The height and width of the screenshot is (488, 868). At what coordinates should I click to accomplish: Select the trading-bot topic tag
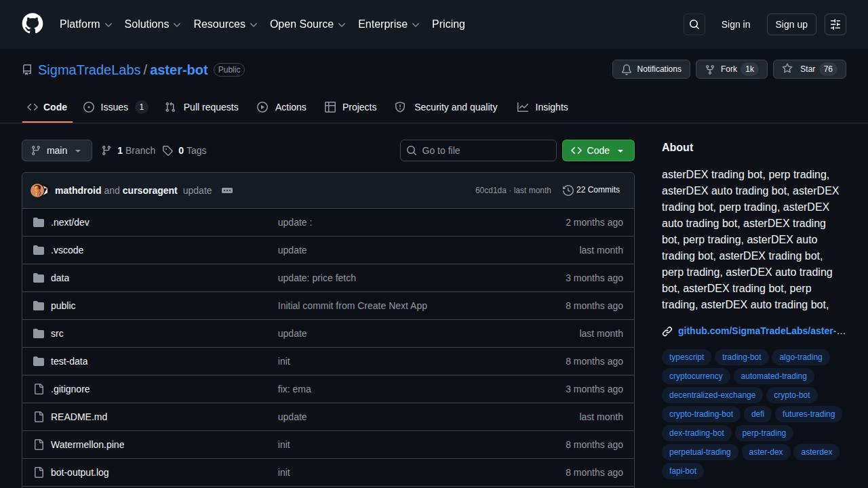point(741,357)
